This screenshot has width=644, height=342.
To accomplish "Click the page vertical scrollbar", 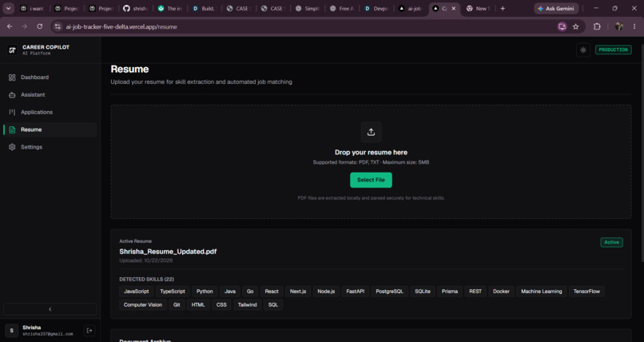I will tap(642, 152).
